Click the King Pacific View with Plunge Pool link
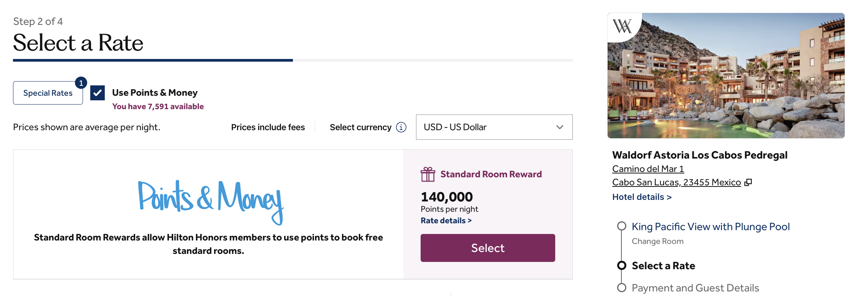The width and height of the screenshot is (868, 296). pyautogui.click(x=710, y=227)
